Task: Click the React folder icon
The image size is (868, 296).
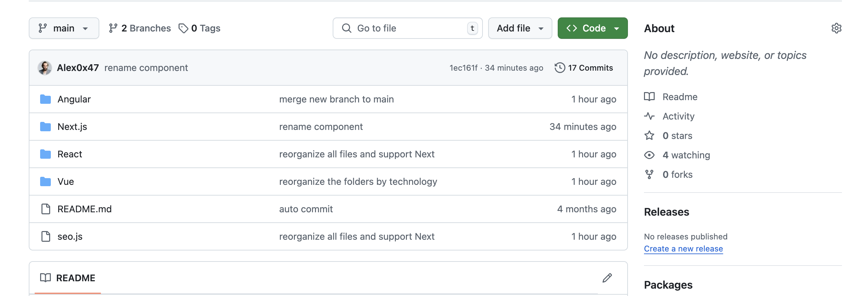Action: click(45, 154)
